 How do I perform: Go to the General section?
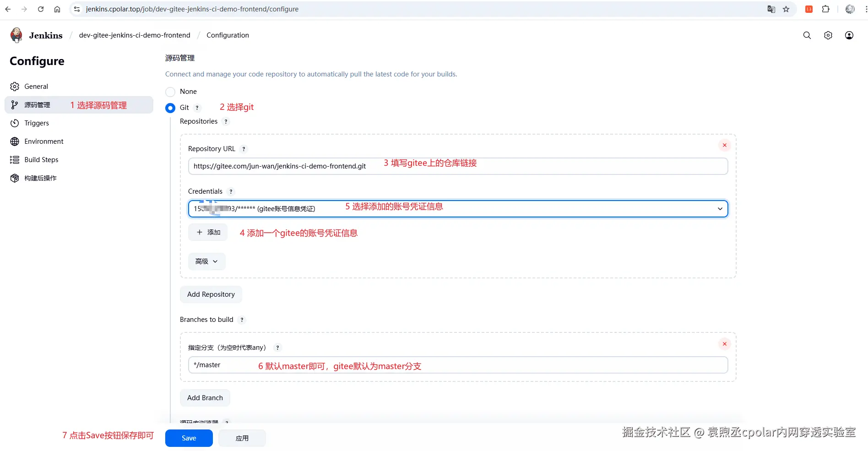click(79, 87)
